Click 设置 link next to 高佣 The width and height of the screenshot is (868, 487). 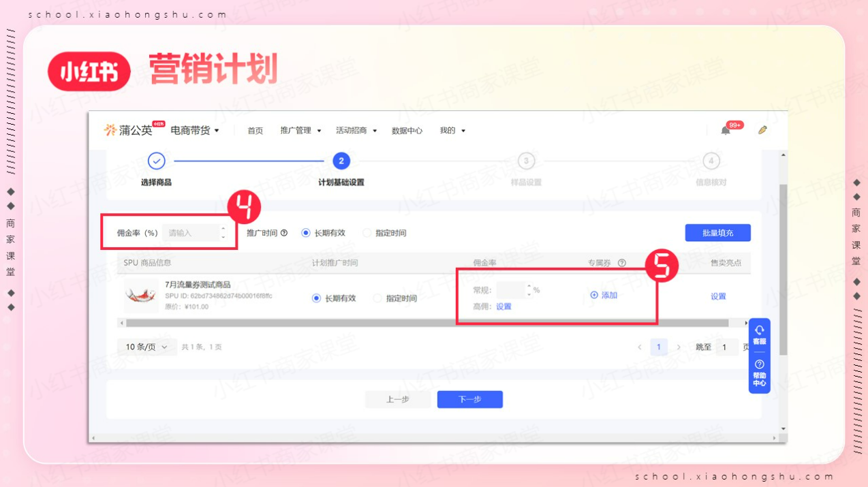[x=503, y=307]
